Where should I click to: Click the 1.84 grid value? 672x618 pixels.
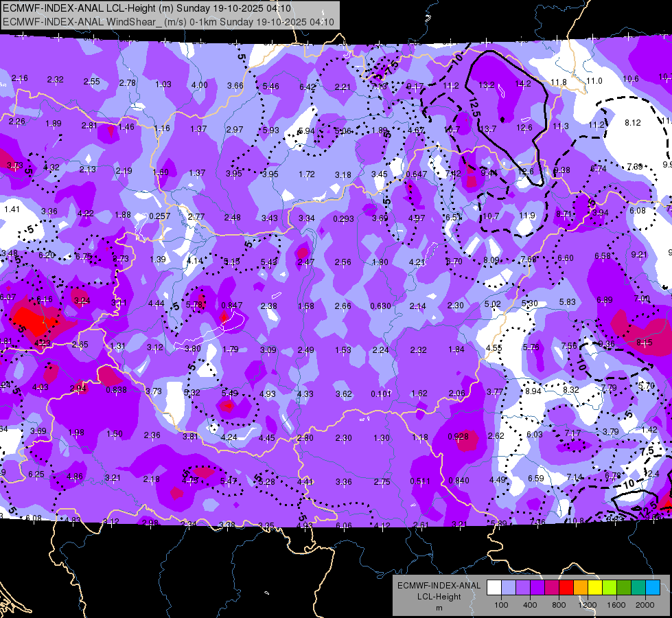456,350
